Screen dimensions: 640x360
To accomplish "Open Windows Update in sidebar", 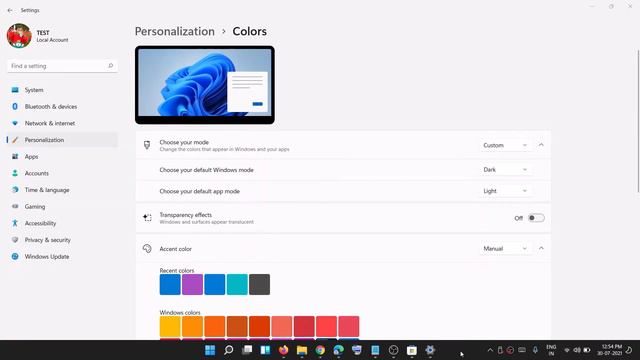I will tap(62, 257).
